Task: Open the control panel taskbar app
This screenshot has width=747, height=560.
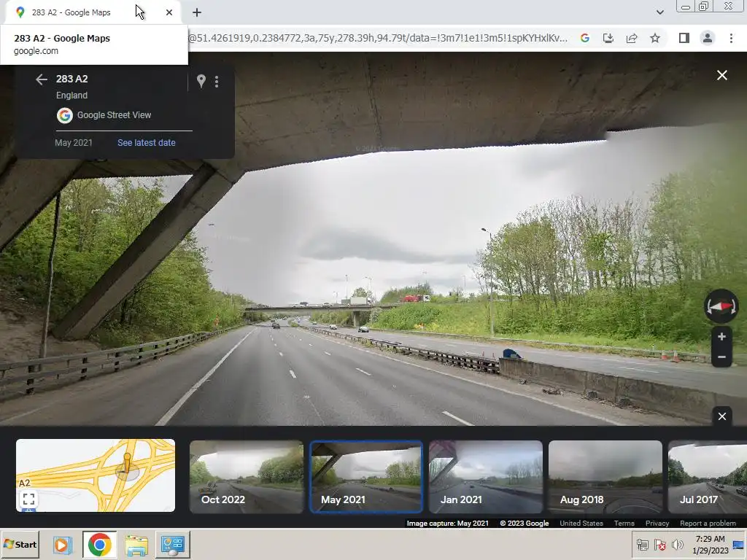Action: tap(172, 544)
